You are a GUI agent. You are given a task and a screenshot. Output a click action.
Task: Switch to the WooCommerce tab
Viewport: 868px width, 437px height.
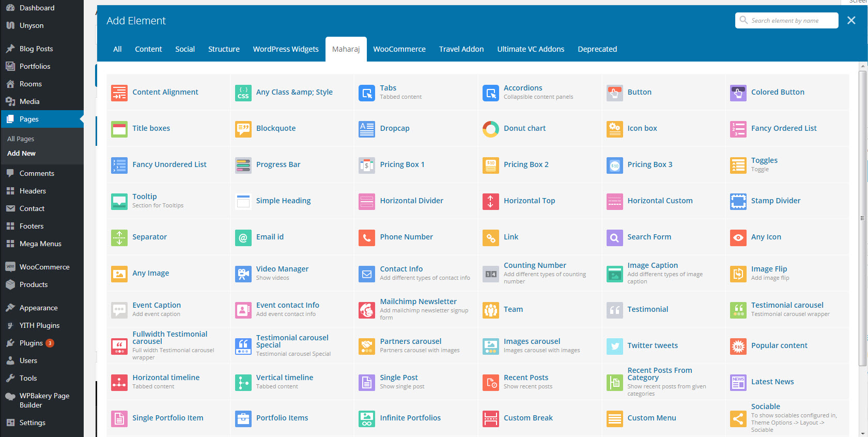[x=399, y=49]
